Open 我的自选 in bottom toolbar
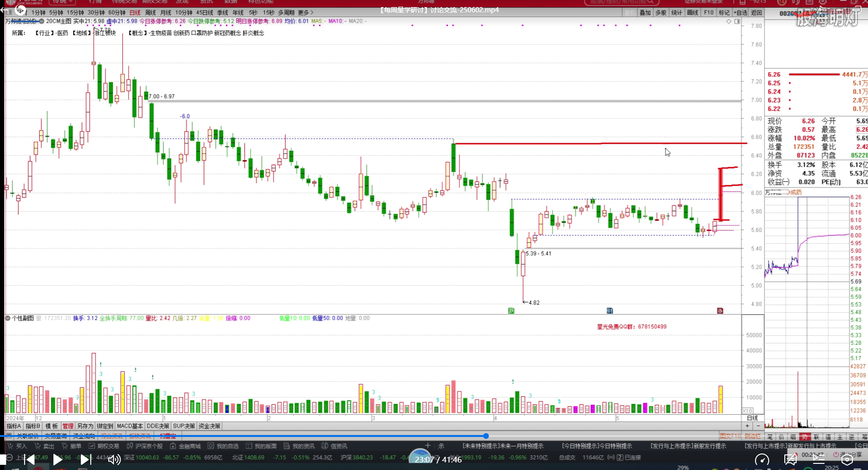This screenshot has width=868, height=470. point(223,446)
